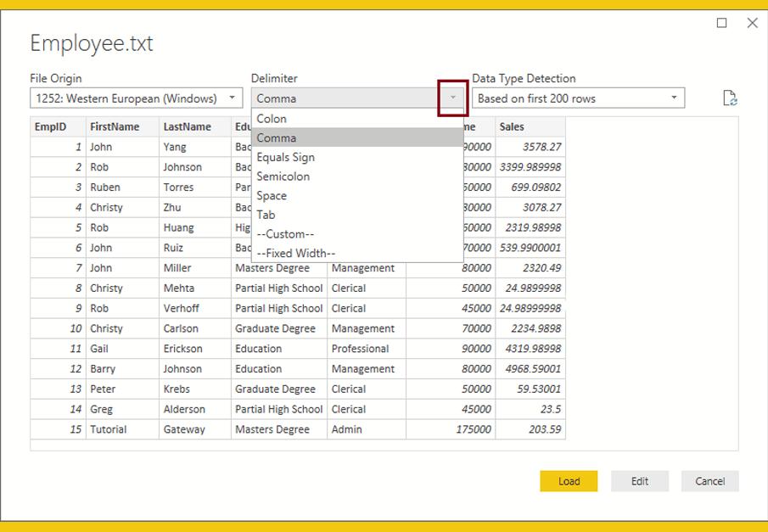This screenshot has height=532, width=768.
Task: Choose Space delimiter option
Action: pyautogui.click(x=272, y=195)
